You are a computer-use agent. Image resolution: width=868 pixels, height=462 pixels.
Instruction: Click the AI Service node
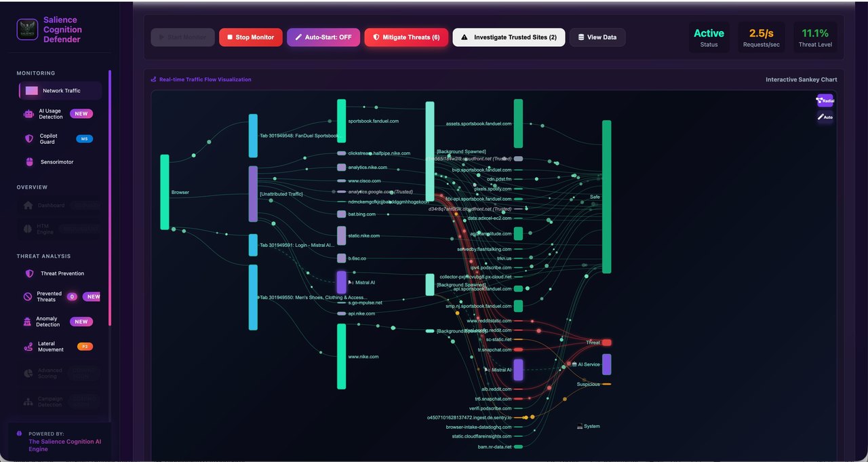[607, 364]
